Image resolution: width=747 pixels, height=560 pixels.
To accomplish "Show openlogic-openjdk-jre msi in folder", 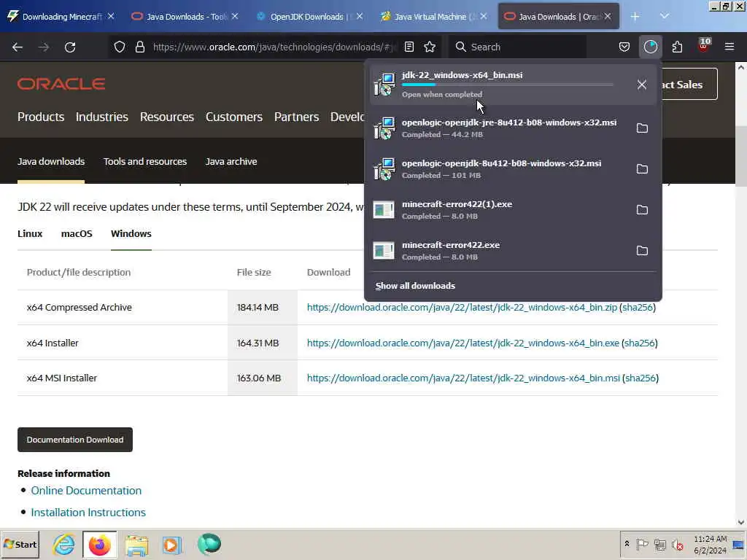I will pyautogui.click(x=642, y=128).
